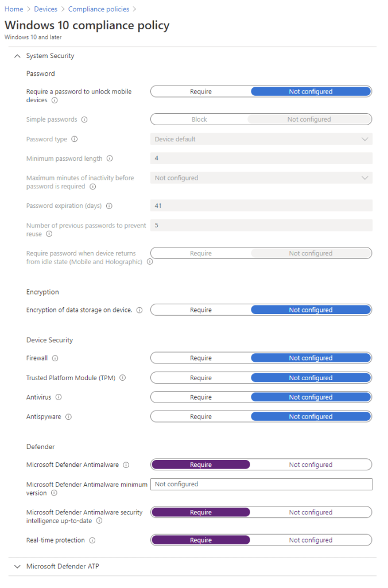This screenshot has height=588, width=388.
Task: Open the Password type dropdown
Action: pos(261,139)
